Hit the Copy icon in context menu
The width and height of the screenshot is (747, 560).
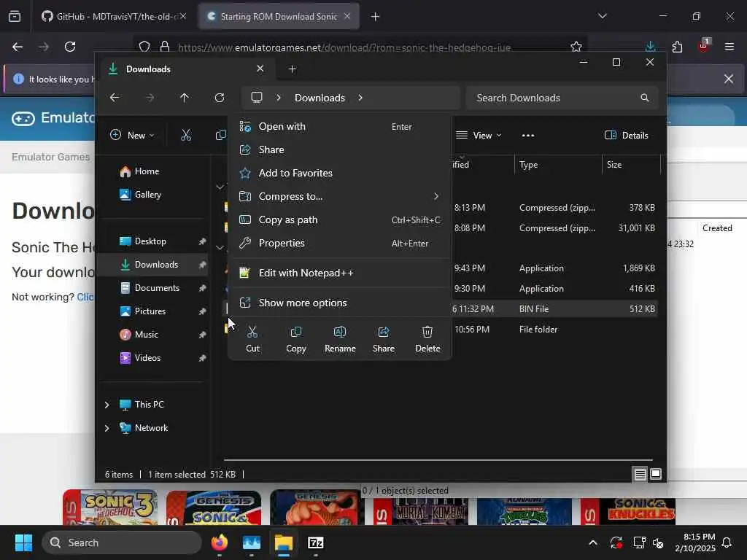click(x=296, y=339)
